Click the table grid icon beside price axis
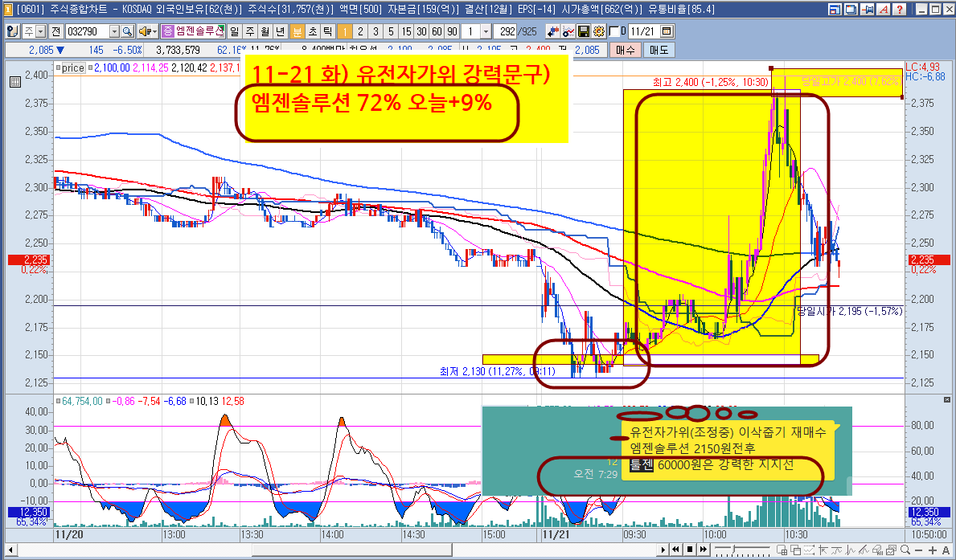The height and width of the screenshot is (560, 956). [x=15, y=82]
